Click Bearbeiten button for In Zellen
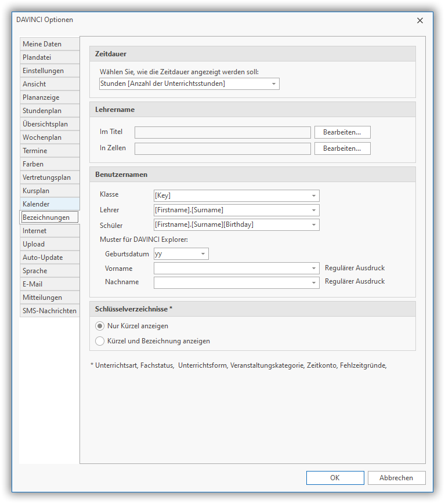This screenshot has height=504, width=445. pyautogui.click(x=342, y=148)
